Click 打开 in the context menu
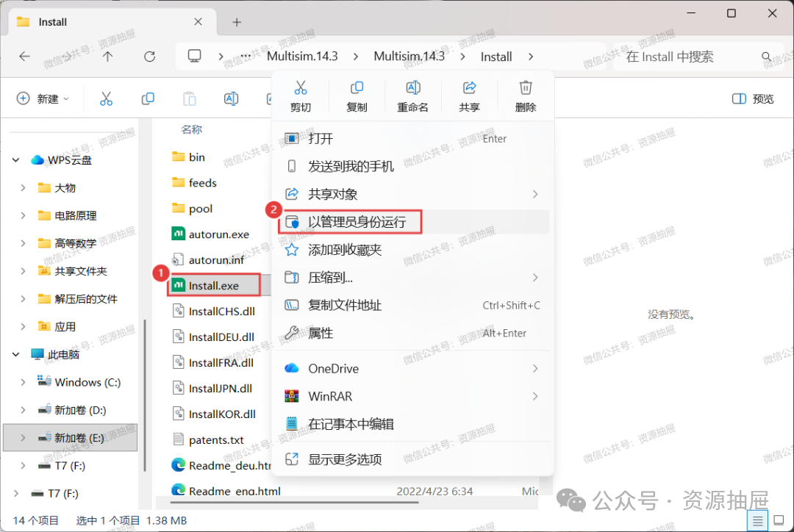The image size is (794, 532). (x=413, y=139)
